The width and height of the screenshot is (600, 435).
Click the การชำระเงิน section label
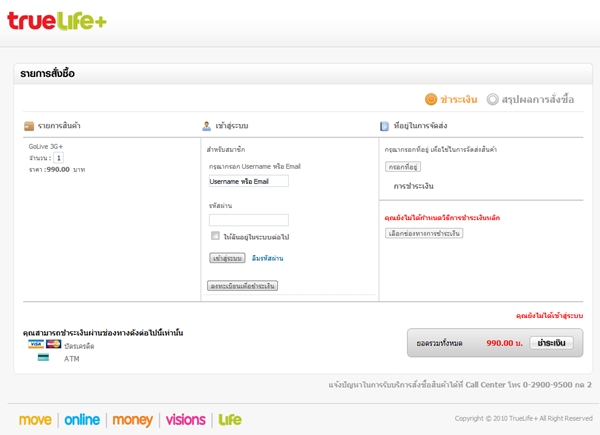coord(414,186)
